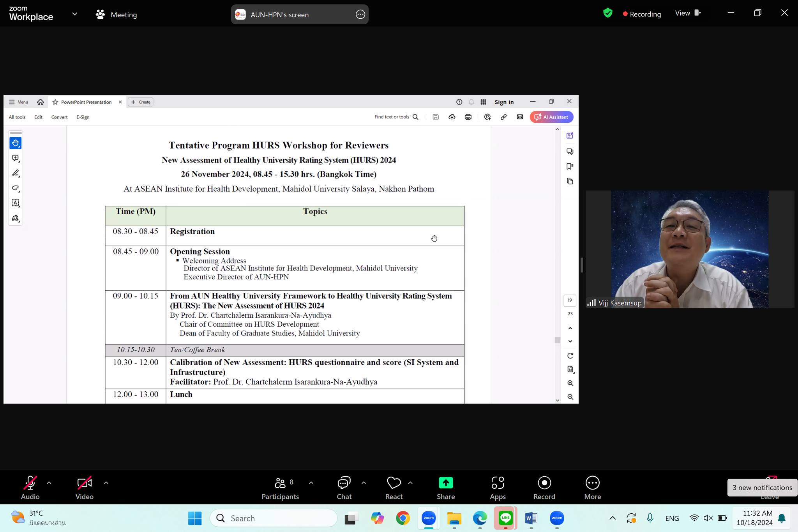Select the Draw freehand loop tool

click(x=16, y=188)
